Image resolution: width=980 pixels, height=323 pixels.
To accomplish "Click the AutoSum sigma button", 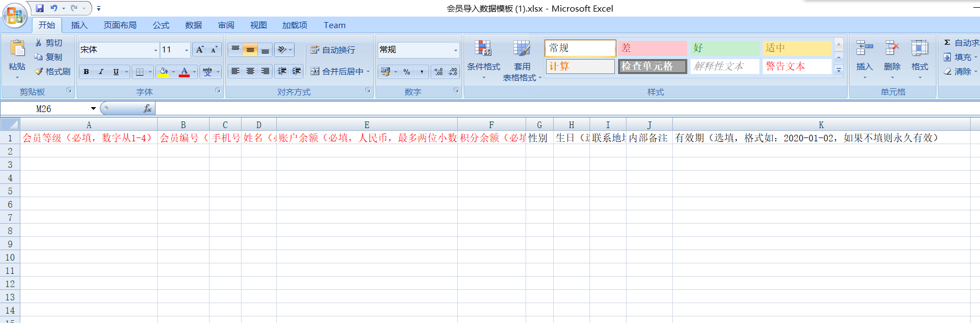I will (947, 43).
